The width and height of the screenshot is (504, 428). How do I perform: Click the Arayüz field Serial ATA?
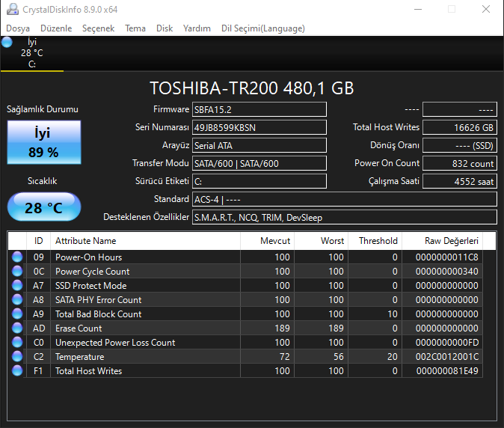coord(259,146)
